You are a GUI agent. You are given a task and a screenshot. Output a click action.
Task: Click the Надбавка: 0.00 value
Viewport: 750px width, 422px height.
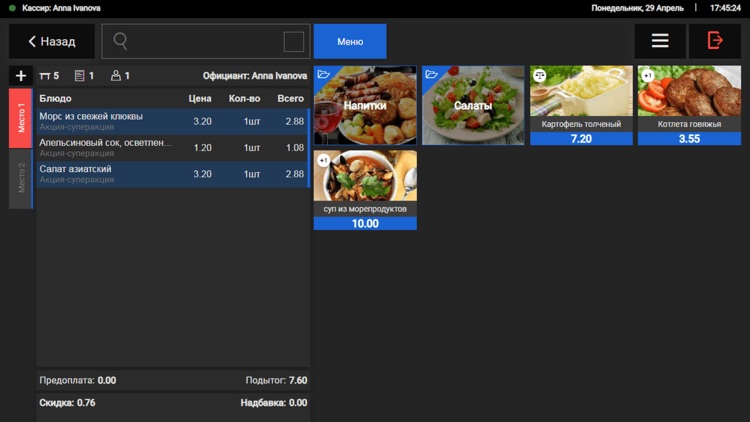click(x=274, y=403)
